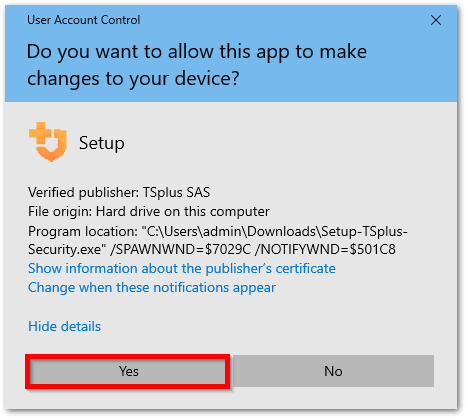Open Change when these notifications appear
466x418 pixels.
152,288
